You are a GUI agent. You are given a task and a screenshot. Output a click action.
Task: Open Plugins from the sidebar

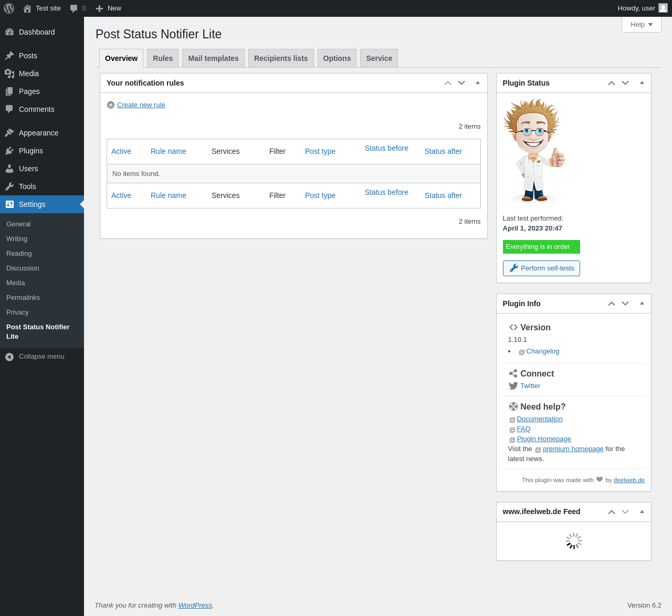click(31, 151)
